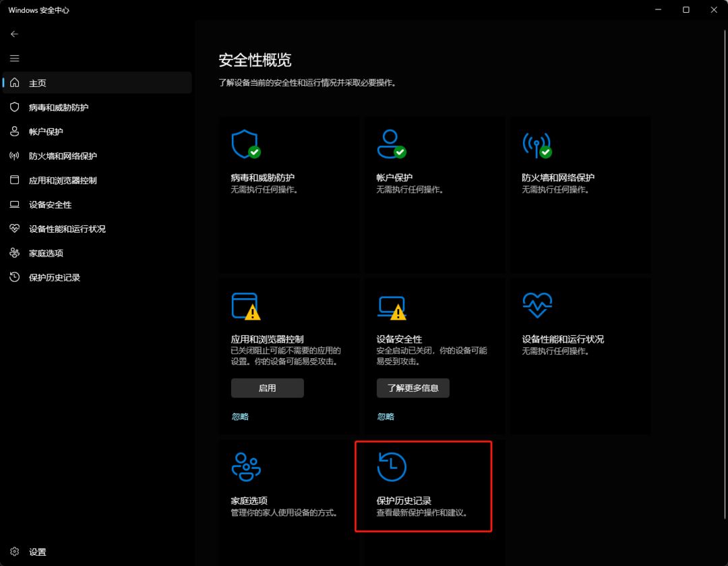
Task: Click the app browser icon with warning
Action: click(246, 306)
